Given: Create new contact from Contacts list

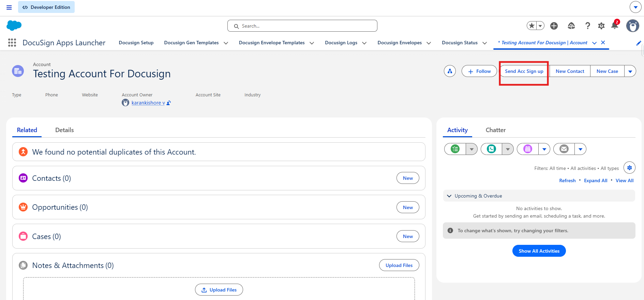Looking at the screenshot, I should click(x=408, y=178).
